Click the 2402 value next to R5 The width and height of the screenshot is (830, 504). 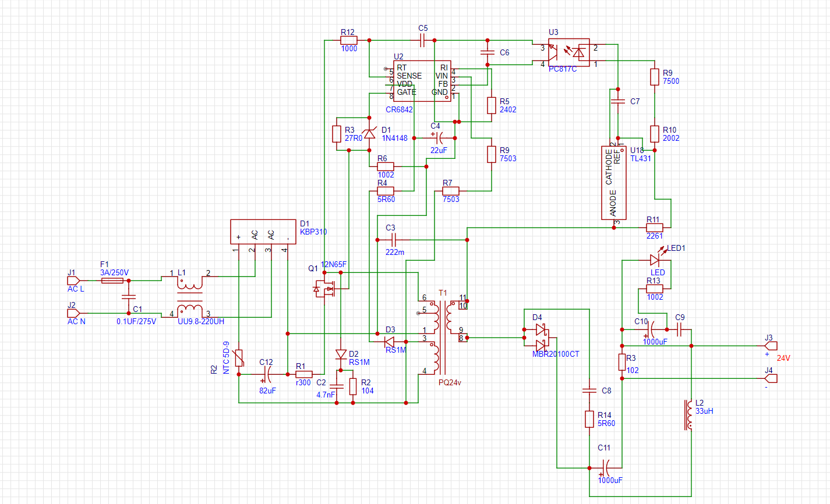pyautogui.click(x=508, y=109)
